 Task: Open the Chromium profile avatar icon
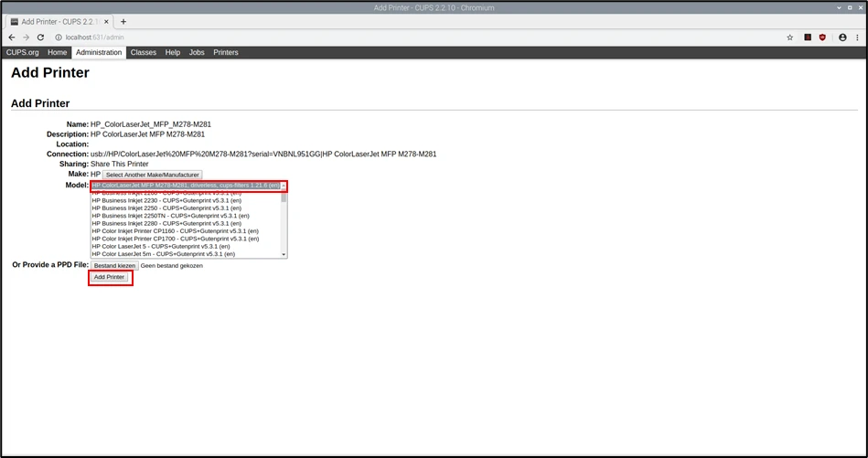click(x=842, y=37)
